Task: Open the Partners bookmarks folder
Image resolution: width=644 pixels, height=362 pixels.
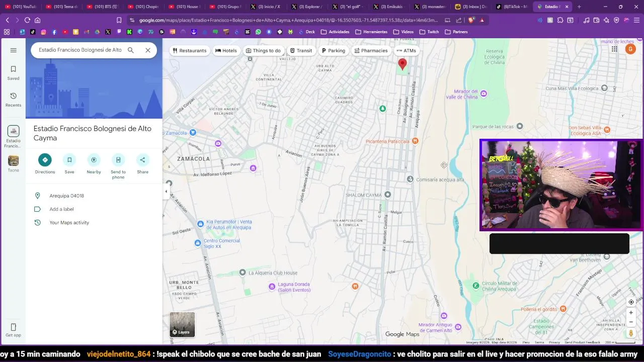Action: [x=456, y=32]
